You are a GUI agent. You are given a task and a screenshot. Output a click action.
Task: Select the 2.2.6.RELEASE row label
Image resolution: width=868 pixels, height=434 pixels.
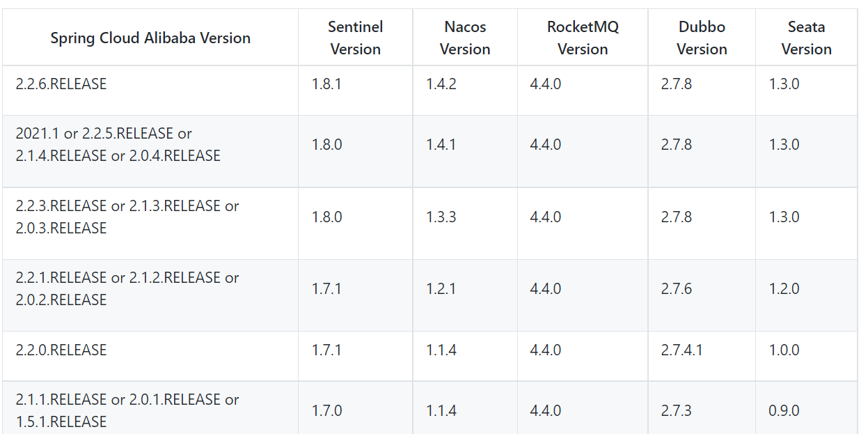pos(61,84)
